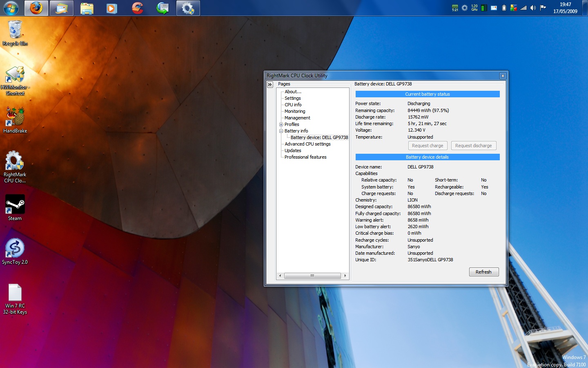Screen dimensions: 588x368
Task: Open the mail app button on the taskbar
Action: (x=62, y=8)
